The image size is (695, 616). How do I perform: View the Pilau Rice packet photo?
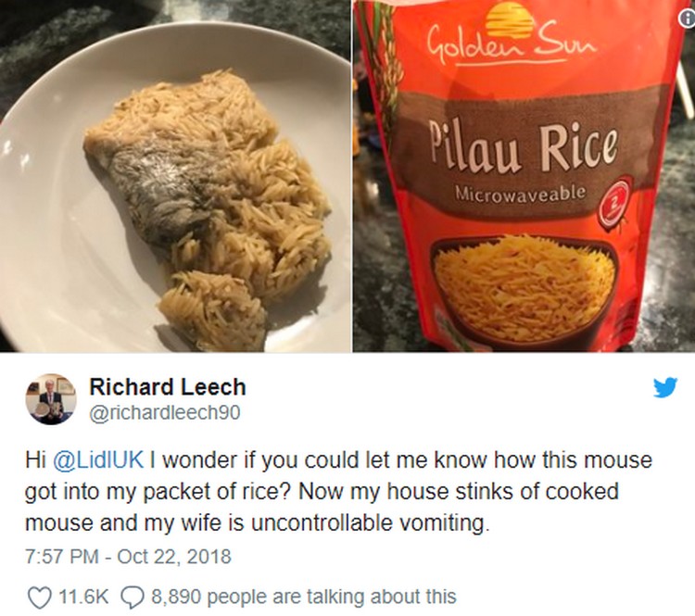tap(524, 176)
